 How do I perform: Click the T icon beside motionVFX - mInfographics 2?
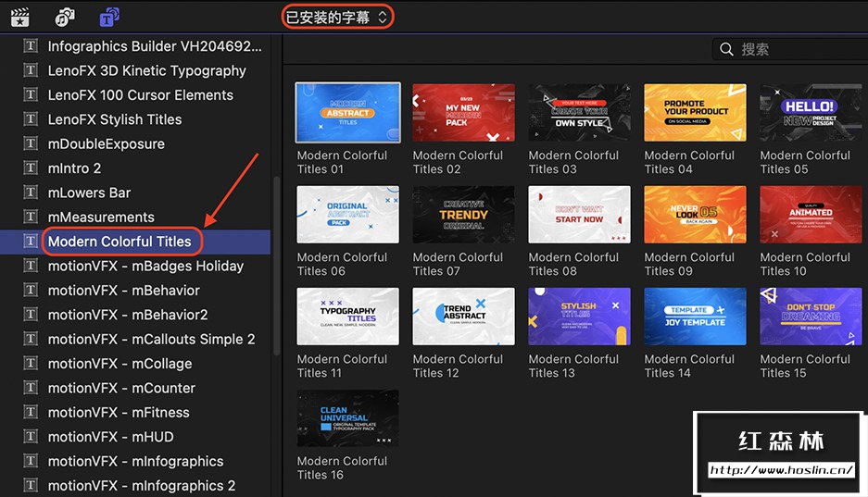click(31, 485)
